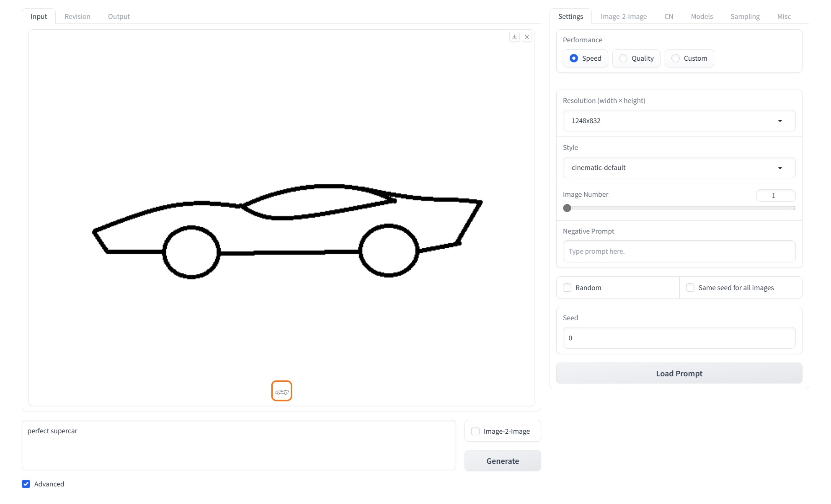831x504 pixels.
Task: Check Same seed for all images
Action: (690, 288)
